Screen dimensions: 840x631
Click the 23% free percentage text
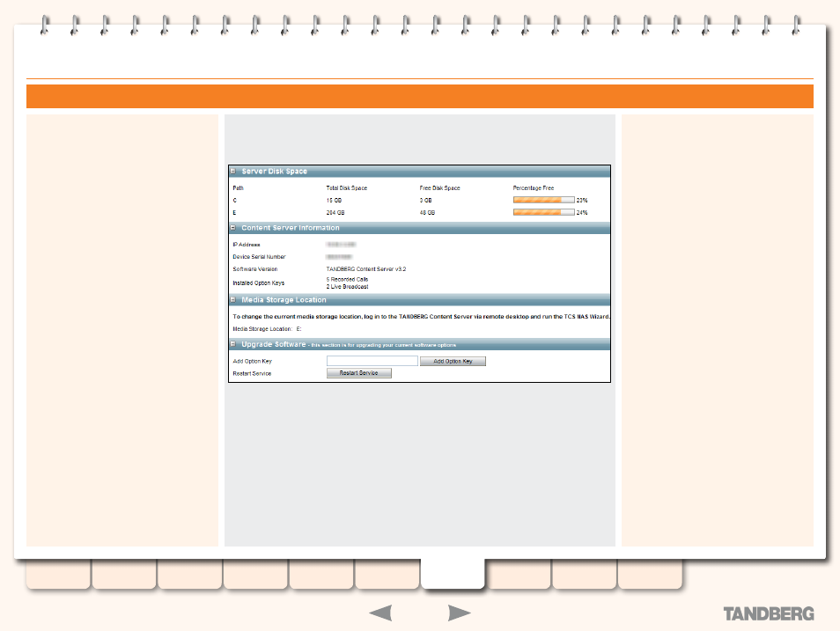tap(582, 201)
